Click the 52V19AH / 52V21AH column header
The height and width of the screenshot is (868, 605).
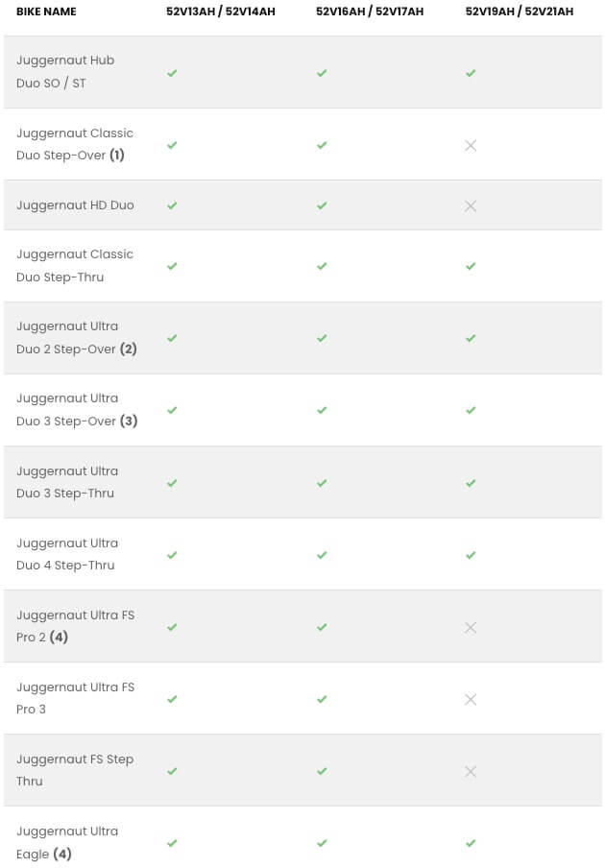click(x=520, y=12)
